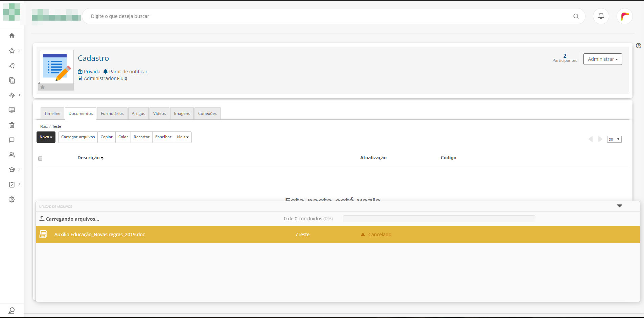Click the Código column header
Screen dimensions: 644x318
(448, 158)
